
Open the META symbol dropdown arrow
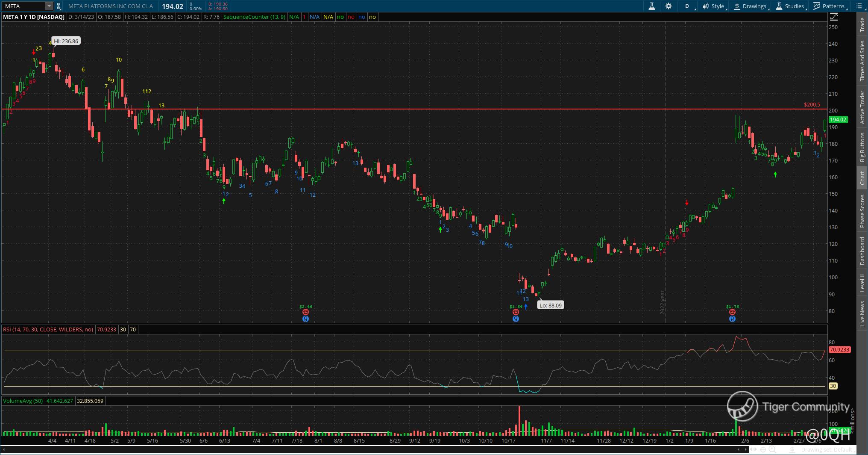49,6
